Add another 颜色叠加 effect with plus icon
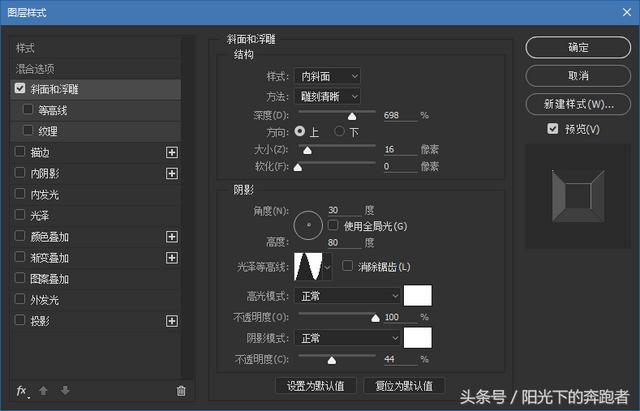The height and width of the screenshot is (411, 640). 172,237
